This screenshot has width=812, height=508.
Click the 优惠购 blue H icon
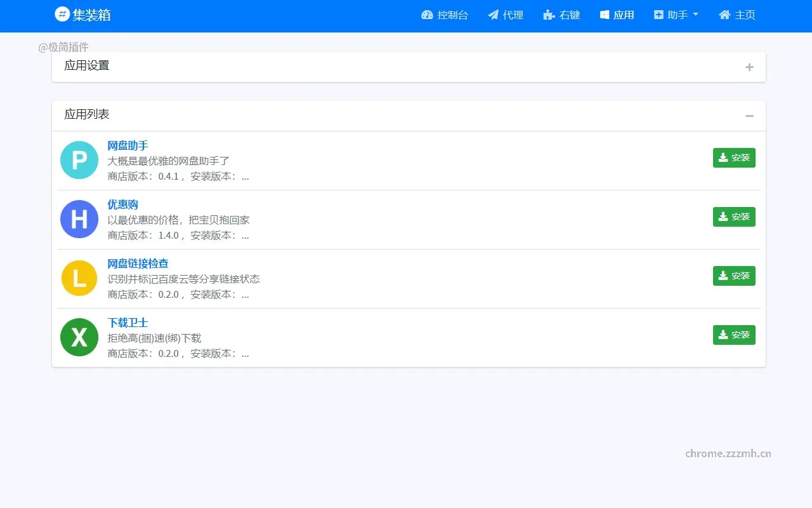click(x=79, y=219)
